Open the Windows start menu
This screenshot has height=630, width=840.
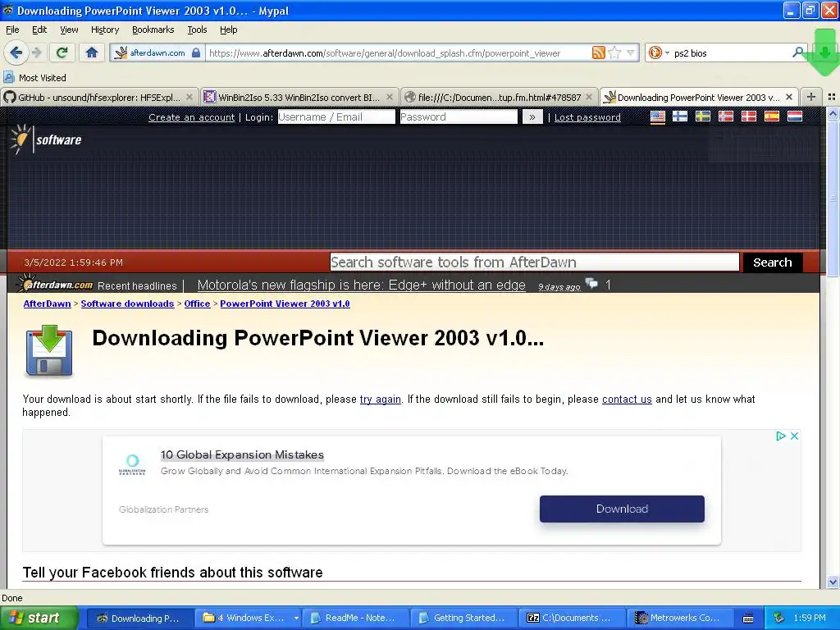coord(39,618)
